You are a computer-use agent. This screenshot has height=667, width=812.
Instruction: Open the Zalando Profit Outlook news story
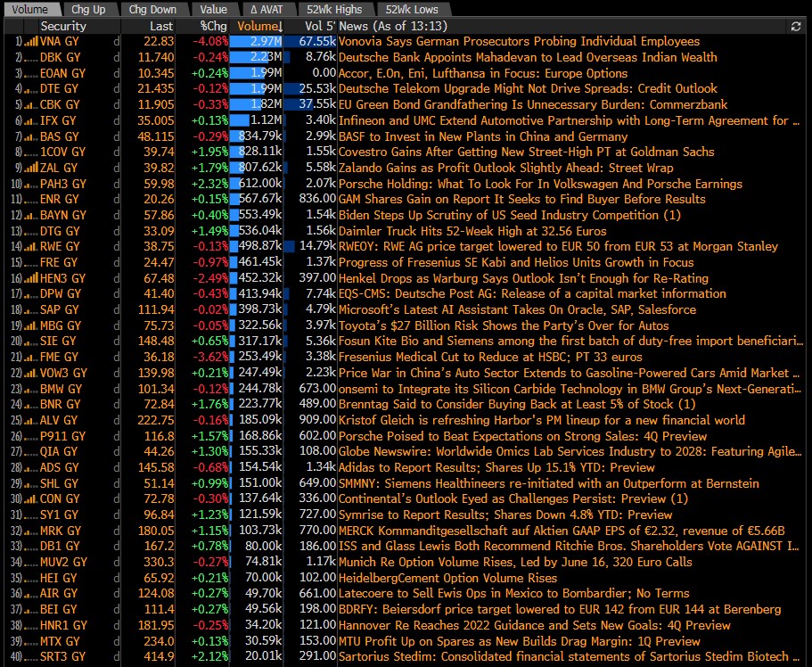(505, 168)
